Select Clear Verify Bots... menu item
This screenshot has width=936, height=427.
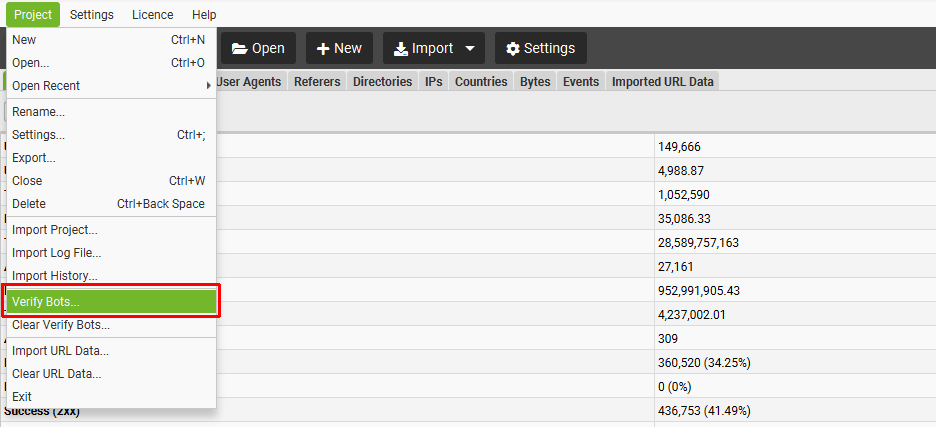coord(110,325)
